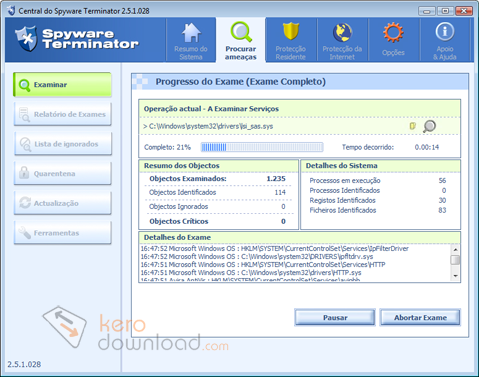Open the Quarentena section

tap(62, 173)
